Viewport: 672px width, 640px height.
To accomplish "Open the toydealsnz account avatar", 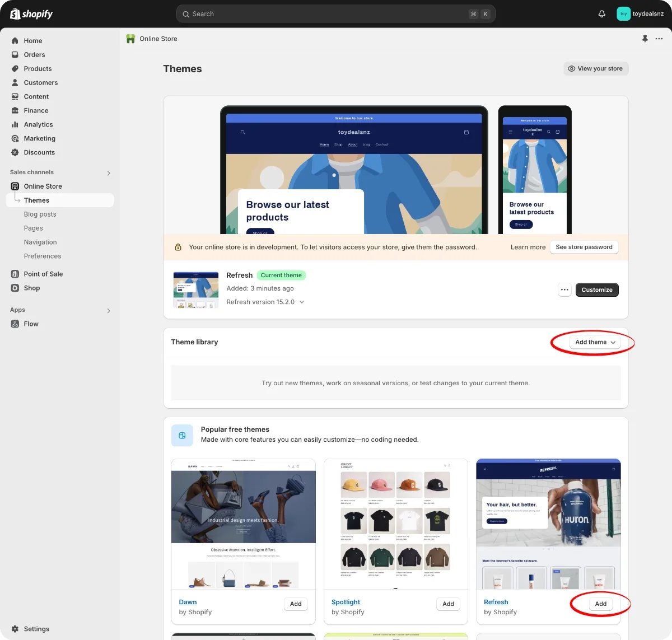I will (x=623, y=14).
